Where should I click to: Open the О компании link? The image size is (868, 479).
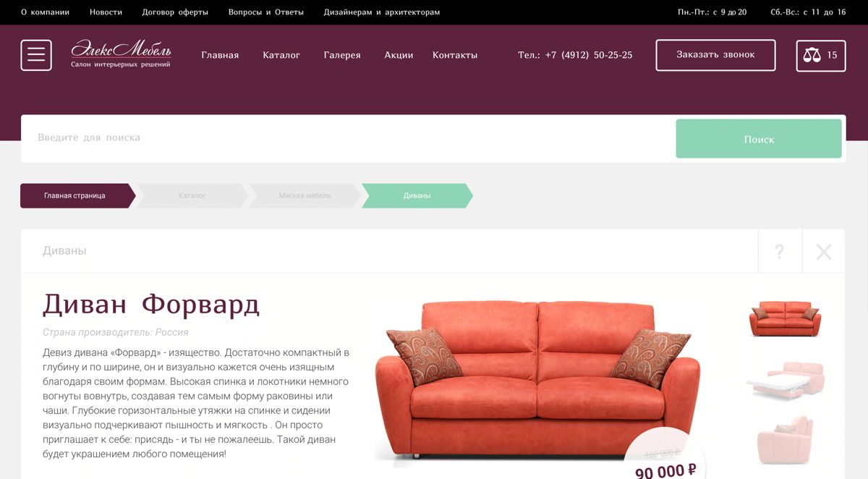coord(45,12)
